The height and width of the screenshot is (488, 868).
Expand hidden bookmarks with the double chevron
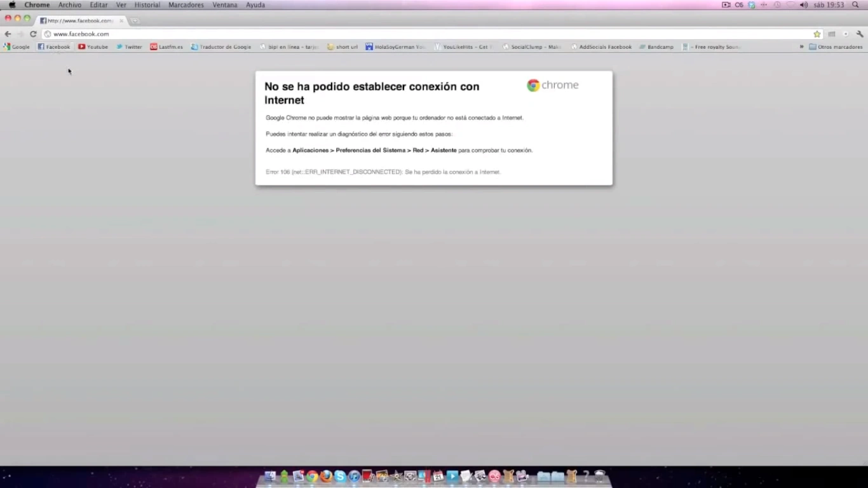point(802,46)
